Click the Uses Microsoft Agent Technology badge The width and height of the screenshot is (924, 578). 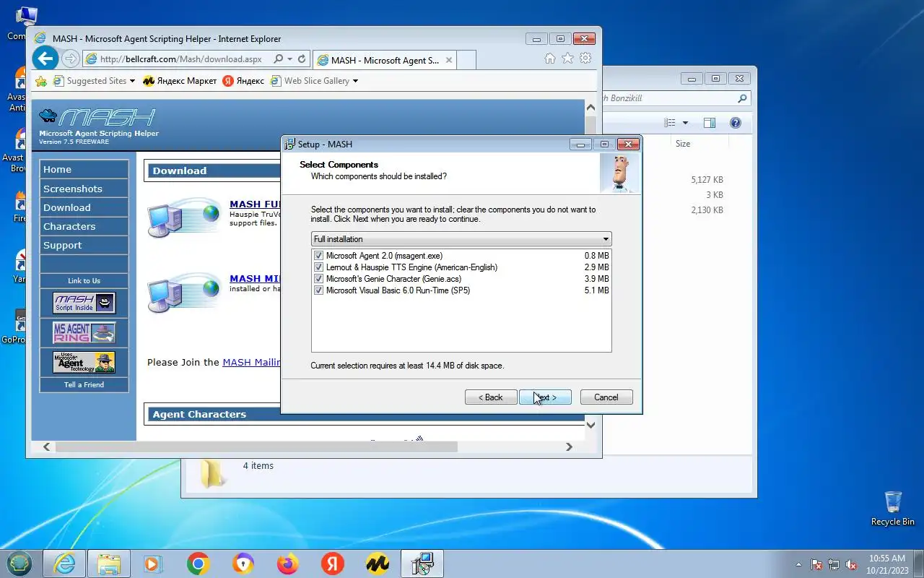click(84, 362)
